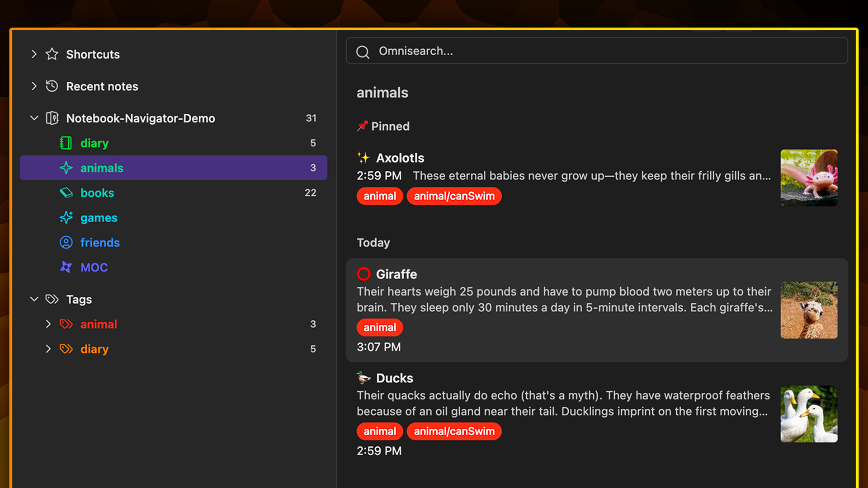Screen dimensions: 868x488
Task: Open the books folder
Action: [x=97, y=193]
